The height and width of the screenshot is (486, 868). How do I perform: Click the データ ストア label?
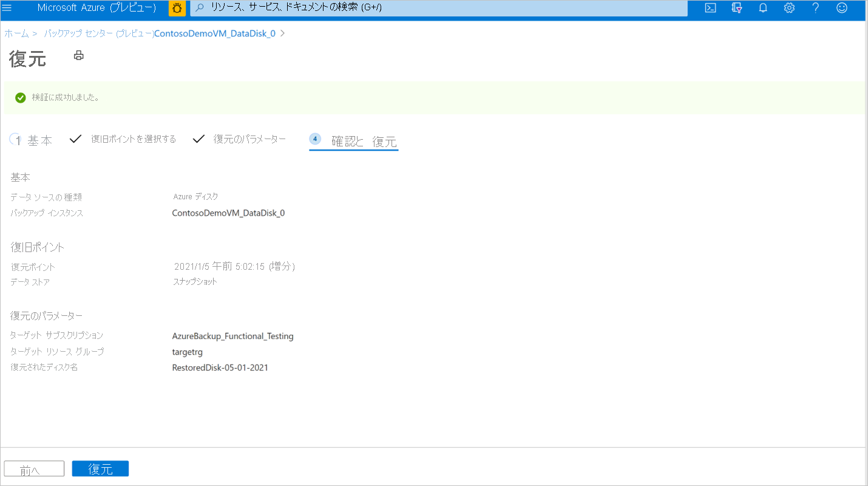coord(30,282)
